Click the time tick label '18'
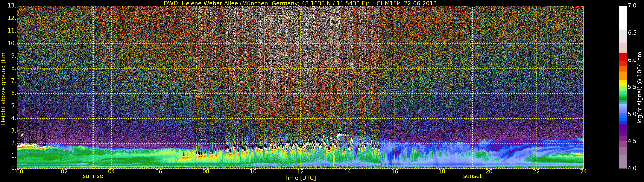Viewport: 644px width, 182px height. click(x=442, y=172)
